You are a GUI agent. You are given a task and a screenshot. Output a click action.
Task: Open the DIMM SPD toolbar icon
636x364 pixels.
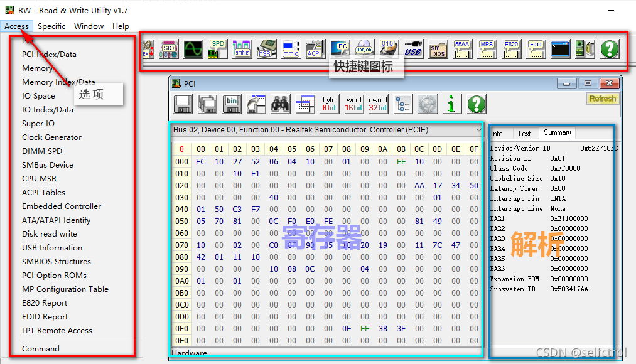coord(217,49)
